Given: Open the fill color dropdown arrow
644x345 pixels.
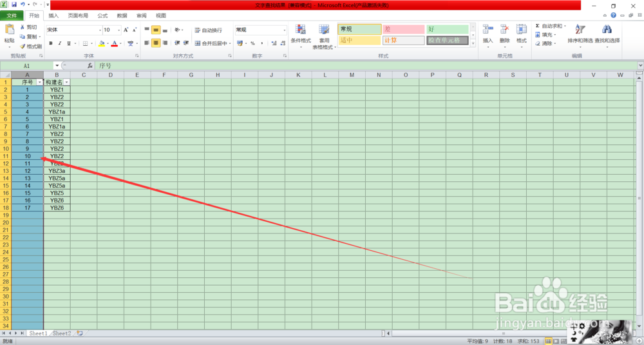Looking at the screenshot, I should pos(108,44).
